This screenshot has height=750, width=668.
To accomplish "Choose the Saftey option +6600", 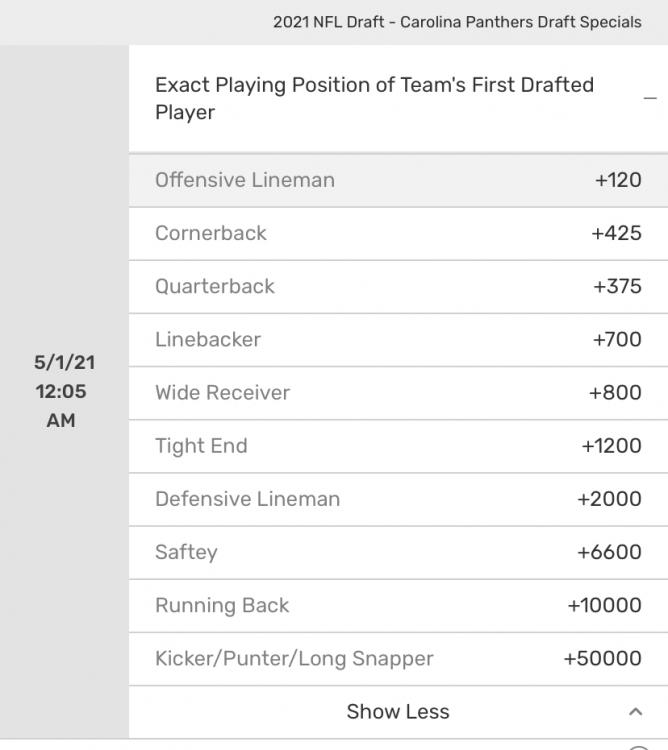I will 398,552.
